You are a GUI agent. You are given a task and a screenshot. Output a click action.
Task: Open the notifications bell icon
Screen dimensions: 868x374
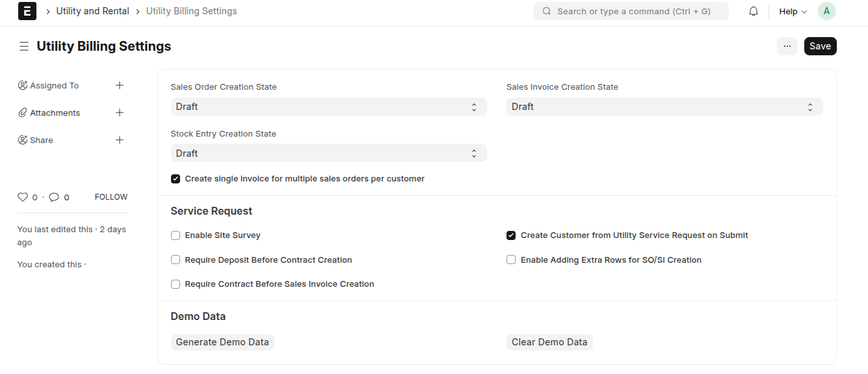pos(754,11)
